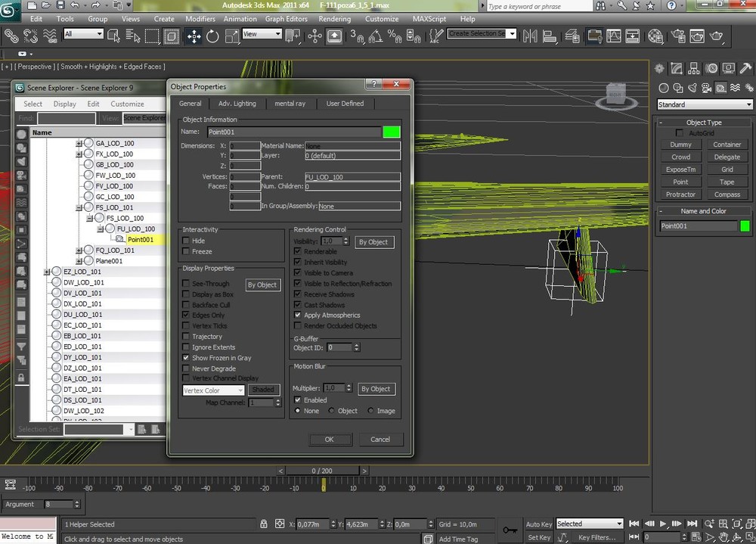Enable the Hide checkbox under Interactivity
Image resolution: width=756 pixels, height=544 pixels.
[x=186, y=241]
